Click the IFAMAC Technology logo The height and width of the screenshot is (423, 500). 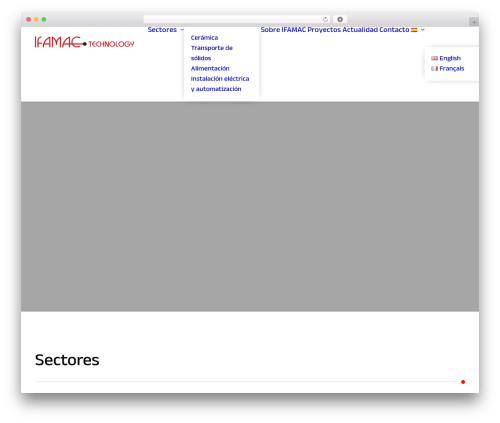(84, 42)
